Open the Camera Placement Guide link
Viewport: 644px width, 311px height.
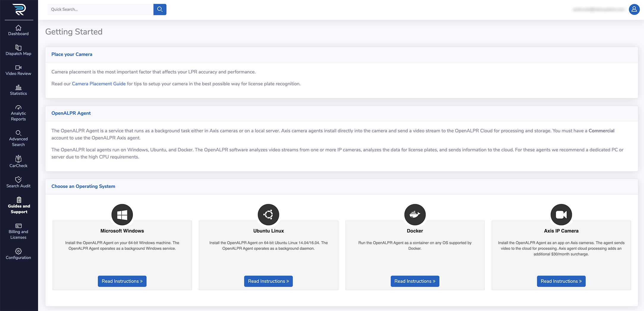(x=99, y=84)
